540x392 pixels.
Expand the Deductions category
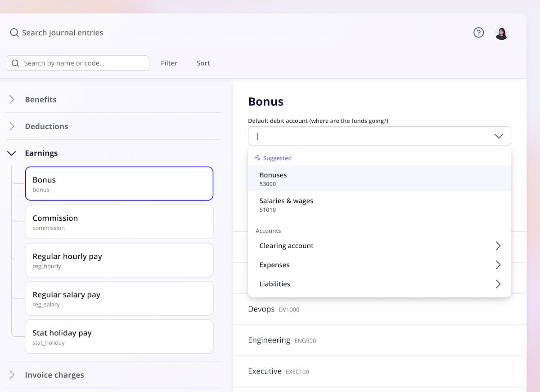click(12, 126)
